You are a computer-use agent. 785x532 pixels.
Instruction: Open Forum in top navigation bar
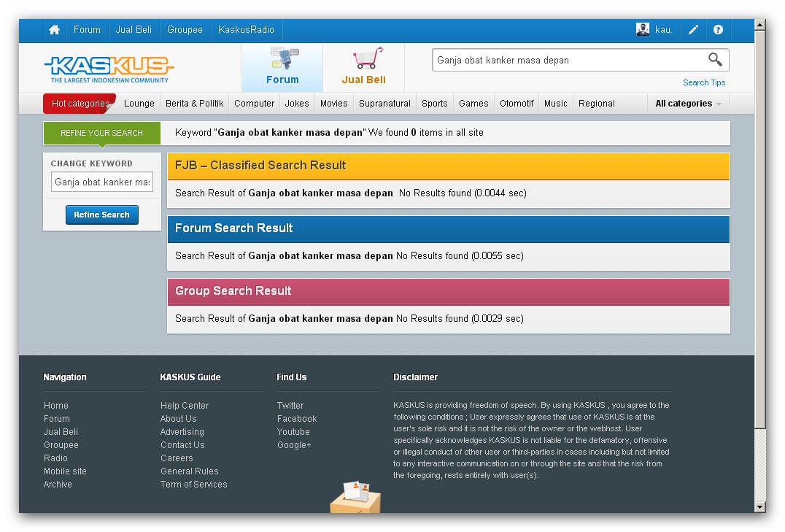pos(87,29)
